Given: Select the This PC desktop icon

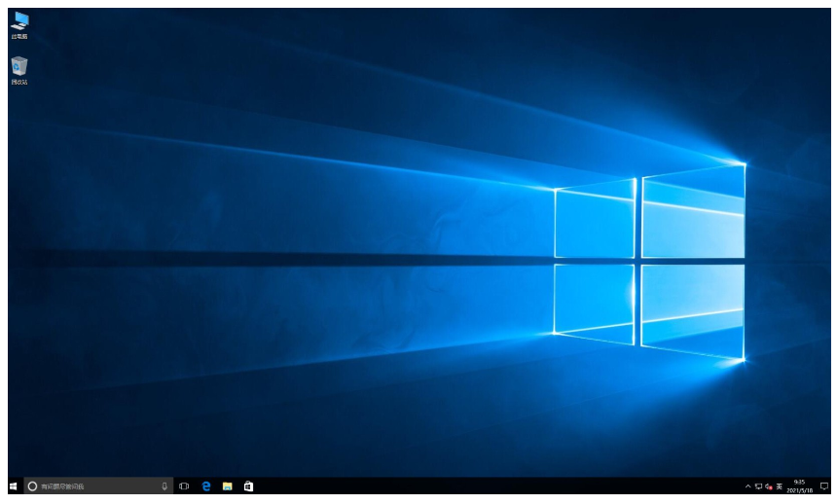Looking at the screenshot, I should [x=19, y=25].
